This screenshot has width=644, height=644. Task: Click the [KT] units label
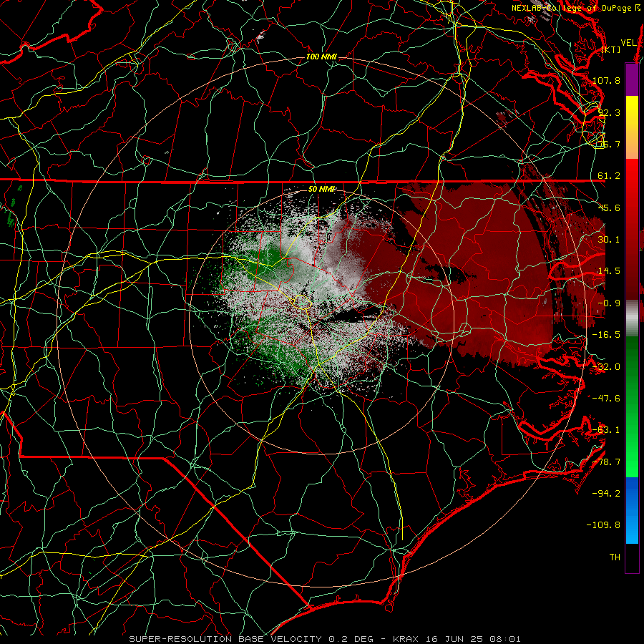[610, 49]
